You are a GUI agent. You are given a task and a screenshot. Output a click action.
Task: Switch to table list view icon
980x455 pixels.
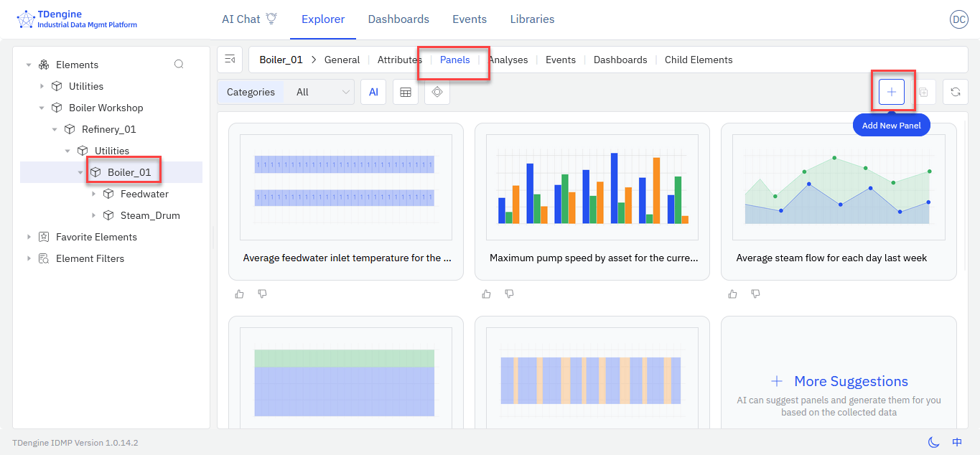(405, 92)
